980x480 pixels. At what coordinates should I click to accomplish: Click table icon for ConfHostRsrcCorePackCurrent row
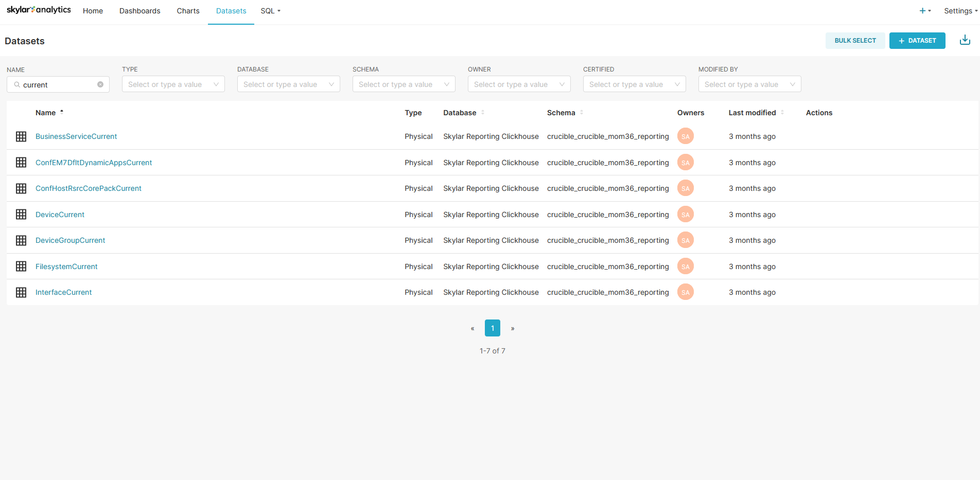pyautogui.click(x=21, y=188)
